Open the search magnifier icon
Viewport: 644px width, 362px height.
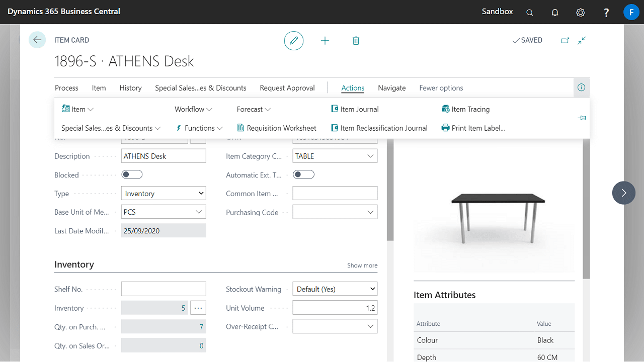530,13
